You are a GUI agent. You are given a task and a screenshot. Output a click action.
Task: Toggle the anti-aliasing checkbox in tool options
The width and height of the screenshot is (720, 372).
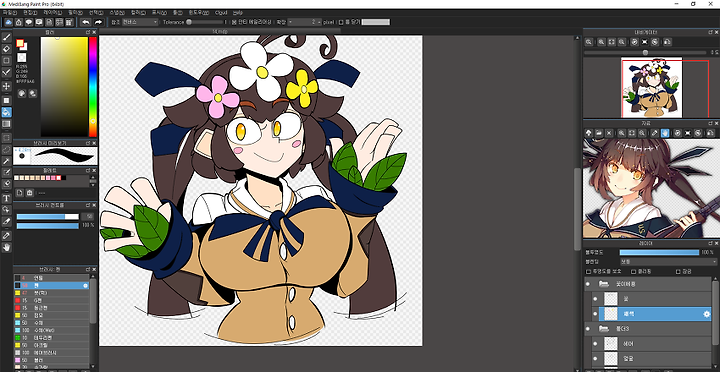pos(234,22)
